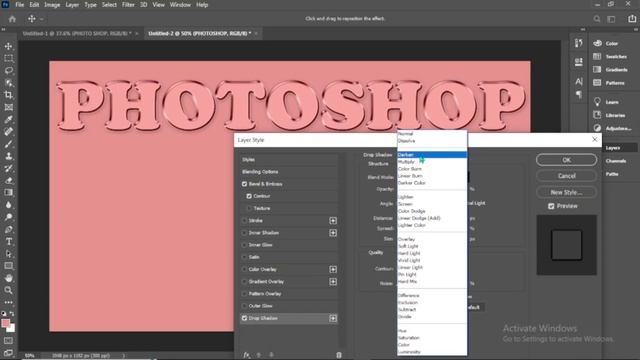Screen dimensions: 640x360
Task: Open the workspace switcher icon
Action: coord(611,19)
